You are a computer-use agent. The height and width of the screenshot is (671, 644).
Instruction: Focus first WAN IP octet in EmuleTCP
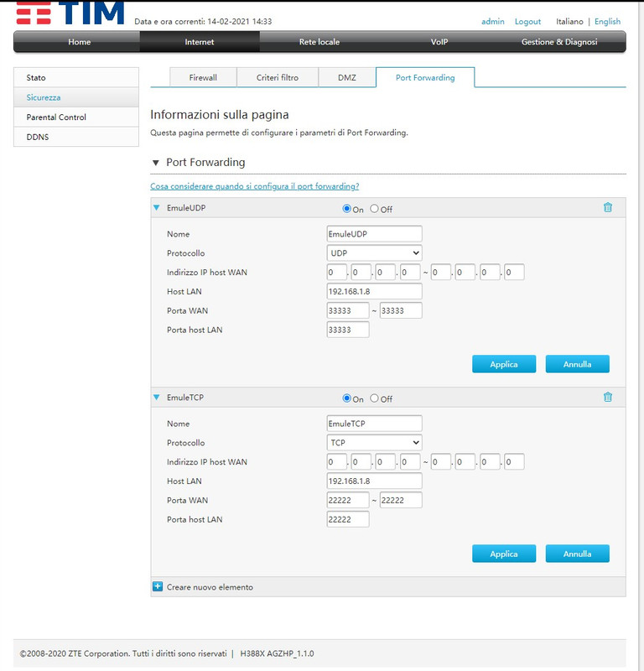click(x=336, y=462)
